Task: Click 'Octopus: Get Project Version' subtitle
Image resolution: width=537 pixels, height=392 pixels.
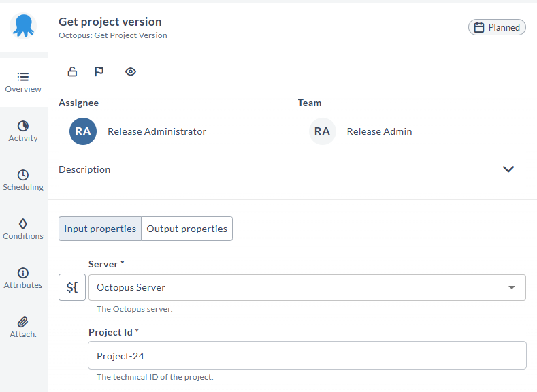Action: pyautogui.click(x=113, y=35)
